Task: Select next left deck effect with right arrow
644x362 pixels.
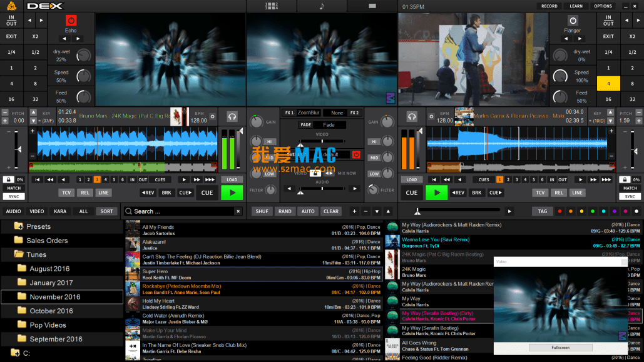Action: [x=78, y=39]
